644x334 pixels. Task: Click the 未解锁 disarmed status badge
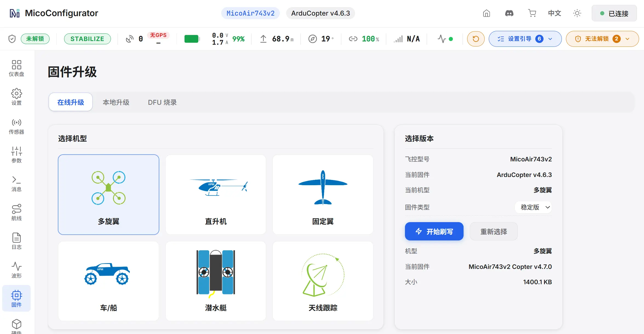point(35,39)
